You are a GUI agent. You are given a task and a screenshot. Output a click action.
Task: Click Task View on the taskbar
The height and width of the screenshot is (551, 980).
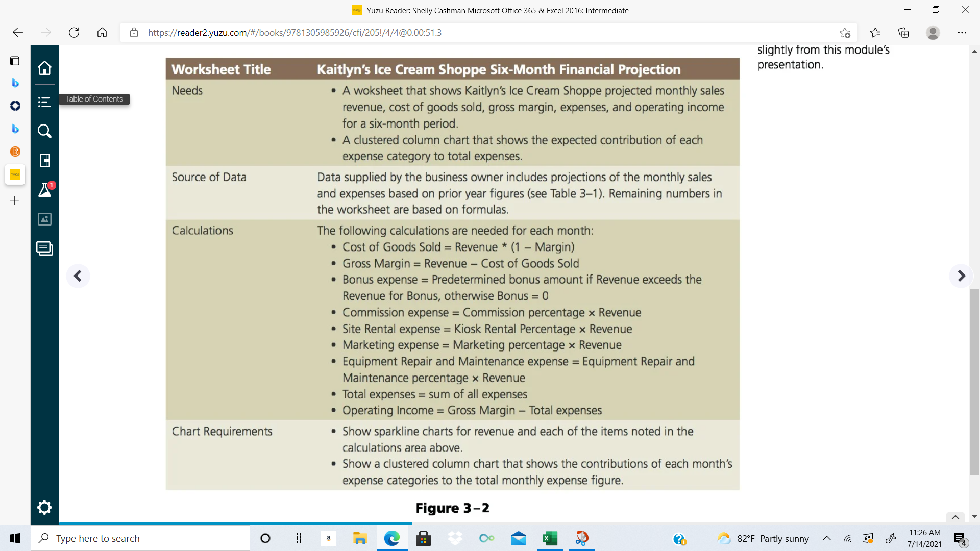[296, 538]
